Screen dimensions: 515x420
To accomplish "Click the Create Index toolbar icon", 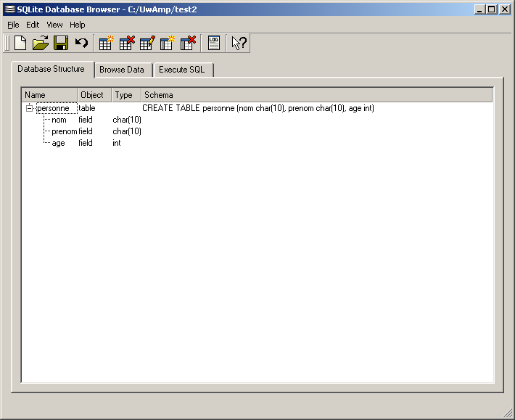I will click(x=168, y=43).
